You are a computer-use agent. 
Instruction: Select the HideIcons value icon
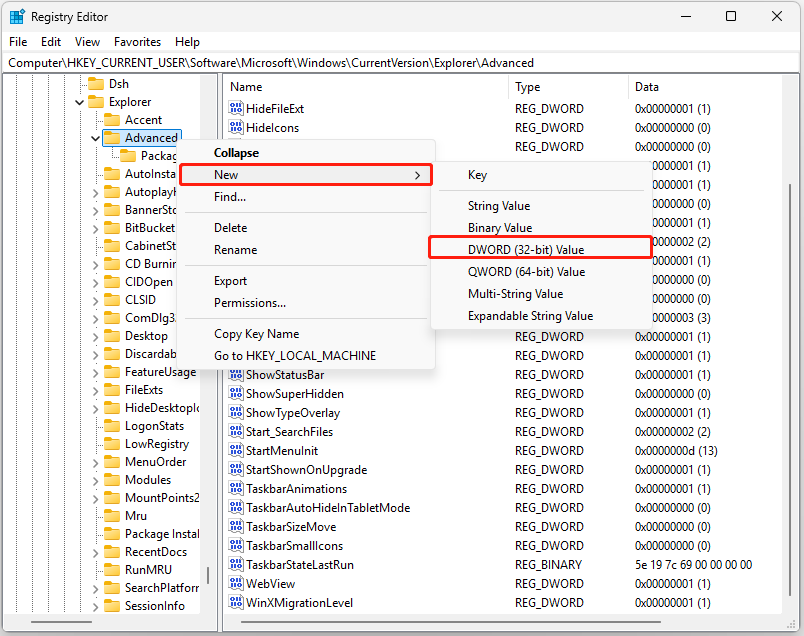click(x=236, y=127)
